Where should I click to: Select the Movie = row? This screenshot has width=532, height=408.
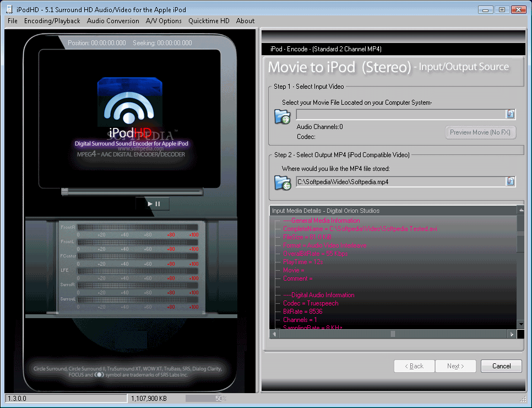tap(294, 270)
